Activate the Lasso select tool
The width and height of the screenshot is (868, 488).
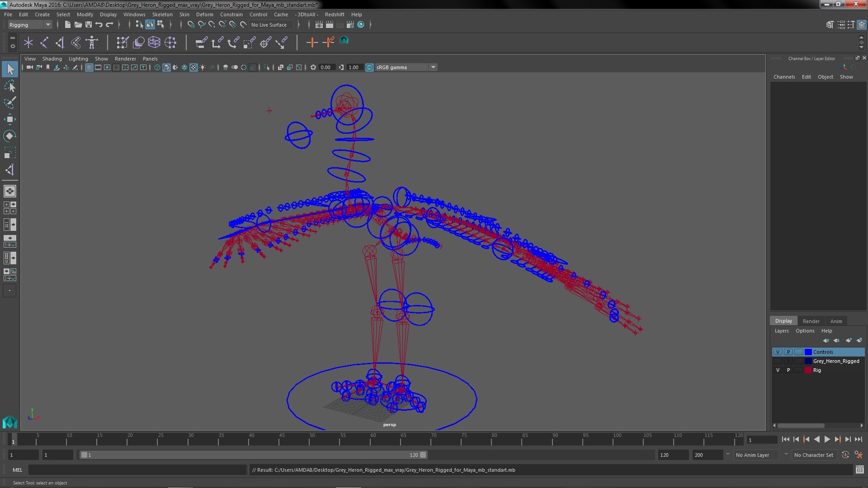coord(10,86)
